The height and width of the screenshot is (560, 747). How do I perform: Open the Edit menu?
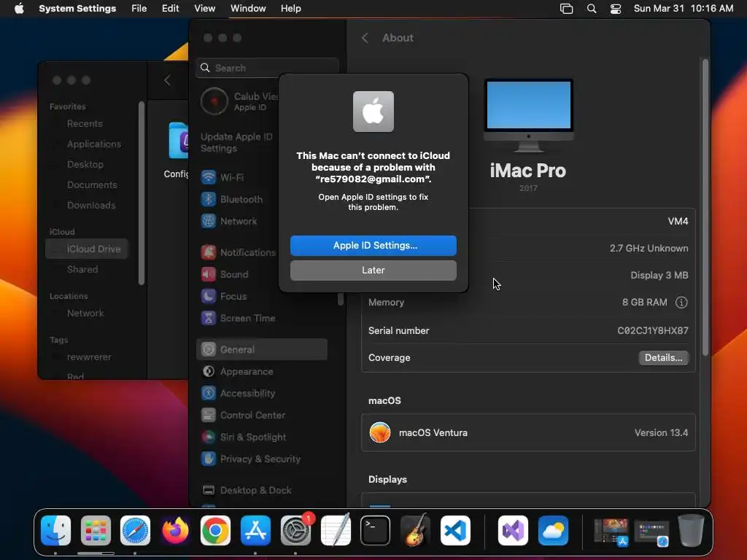pos(170,9)
